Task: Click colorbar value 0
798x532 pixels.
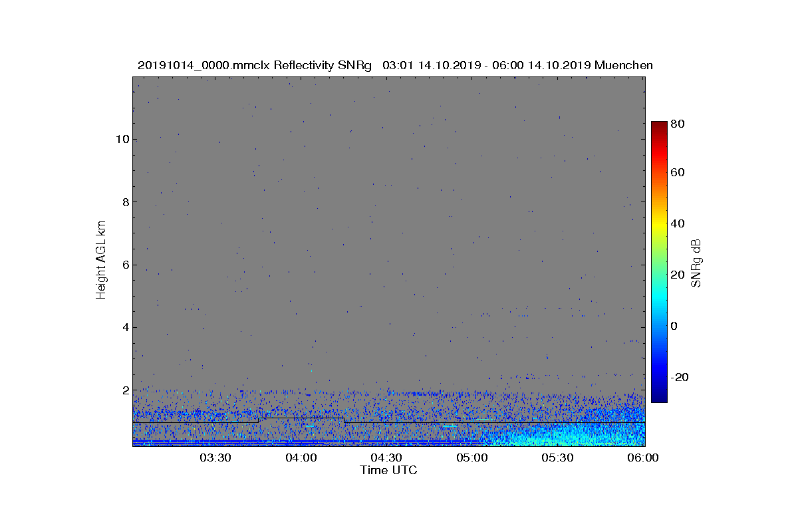Action: [676, 326]
